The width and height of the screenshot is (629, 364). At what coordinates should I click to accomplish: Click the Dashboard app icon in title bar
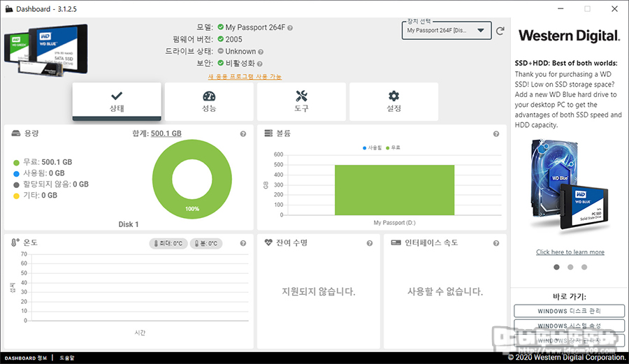click(9, 9)
